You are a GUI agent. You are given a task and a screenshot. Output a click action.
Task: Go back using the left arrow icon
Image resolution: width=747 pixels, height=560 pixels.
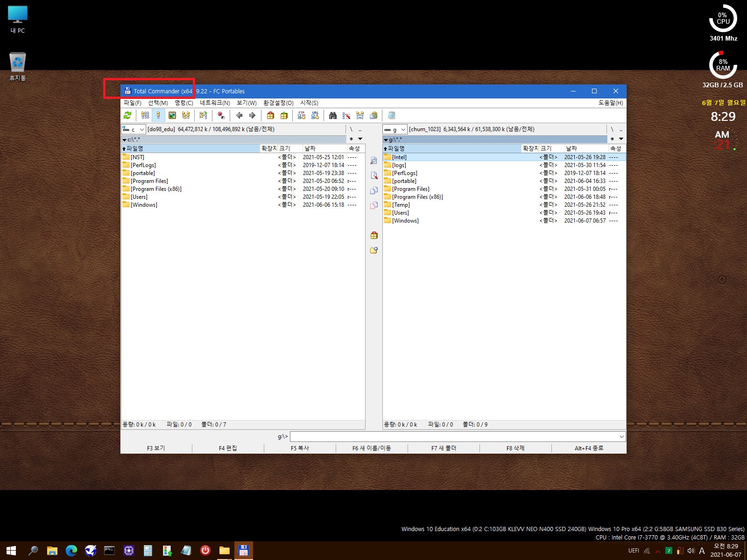[x=239, y=115]
